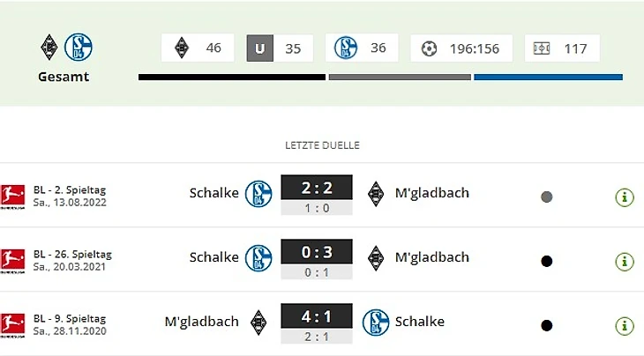Click the M'gladbach crest in the 0:3 match
This screenshot has width=644, height=356.
377,257
